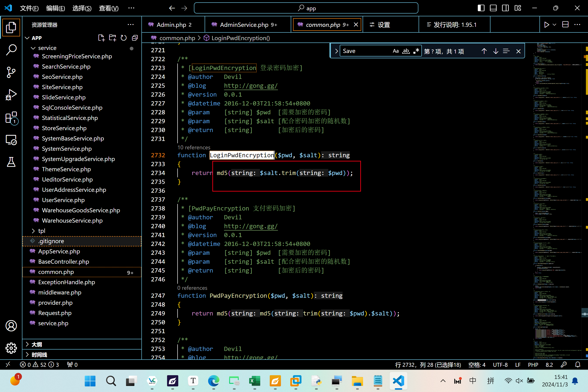This screenshot has width=588, height=392.
Task: Open the Testing flask view
Action: click(x=11, y=162)
